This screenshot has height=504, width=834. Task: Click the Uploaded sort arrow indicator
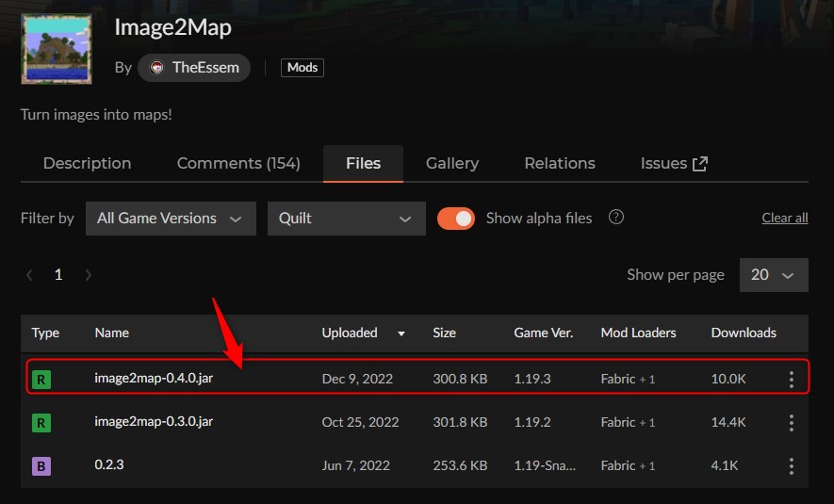[401, 333]
